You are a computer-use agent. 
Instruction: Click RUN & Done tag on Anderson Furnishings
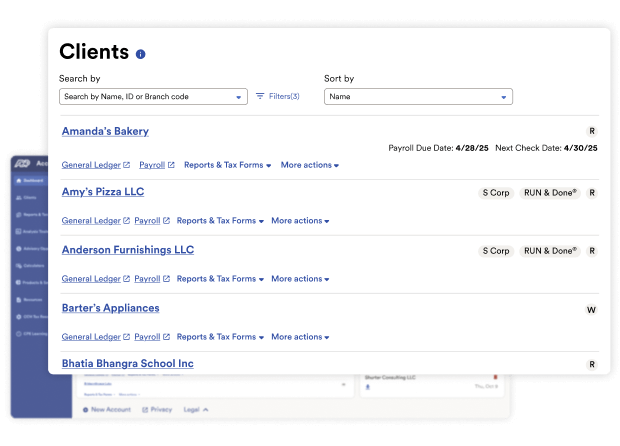[550, 251]
